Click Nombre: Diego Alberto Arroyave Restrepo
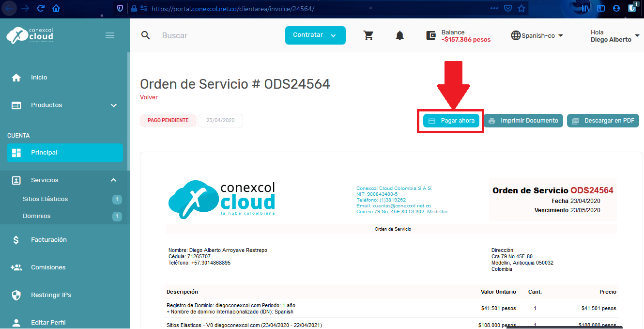Screen dimensions: 644x329 tap(218, 251)
